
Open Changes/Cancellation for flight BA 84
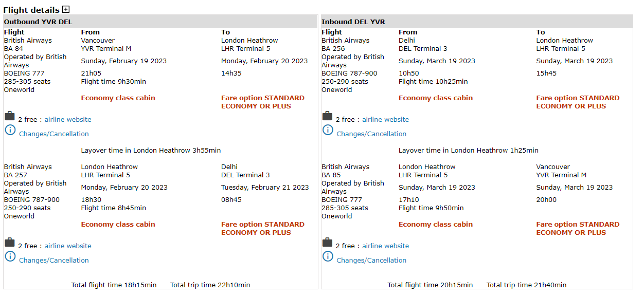coord(54,134)
